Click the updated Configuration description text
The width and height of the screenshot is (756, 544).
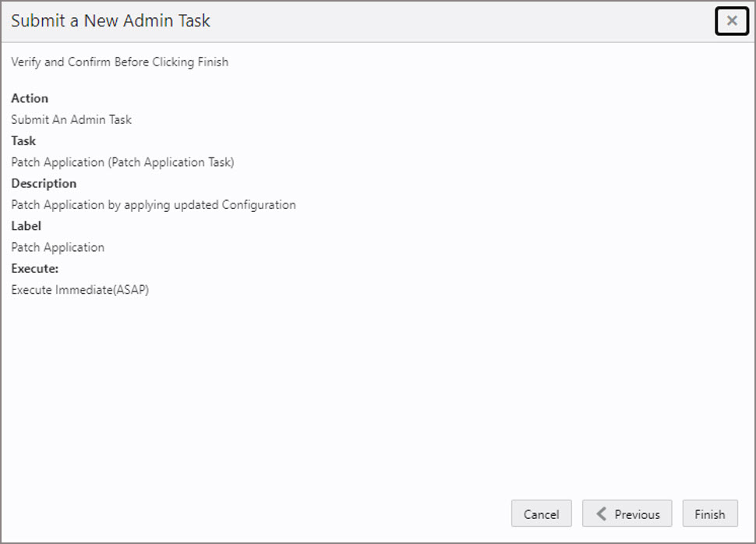tap(153, 204)
